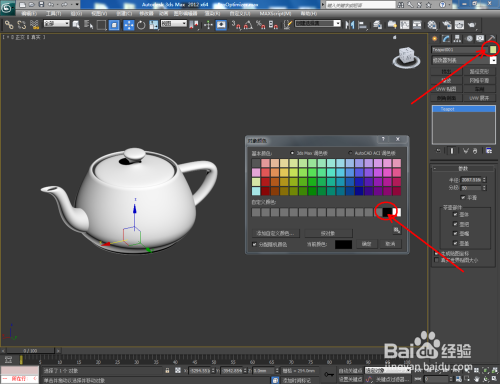Activate the Select and Move tool

pos(128,25)
